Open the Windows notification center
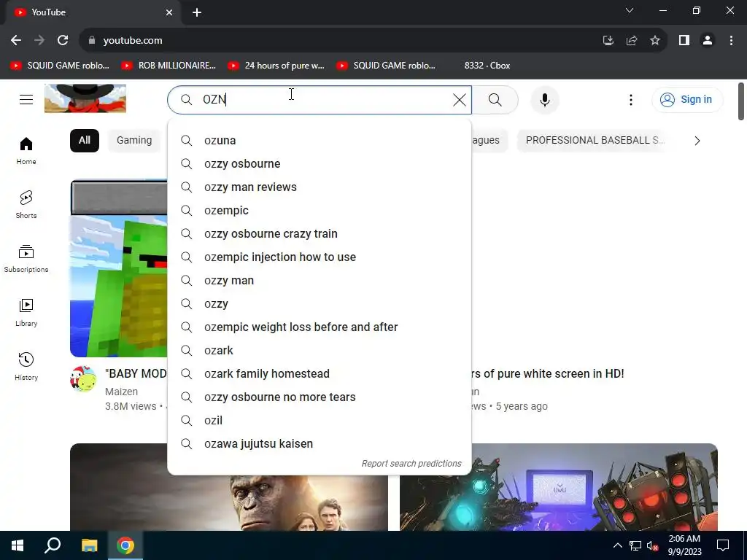 coord(723,545)
